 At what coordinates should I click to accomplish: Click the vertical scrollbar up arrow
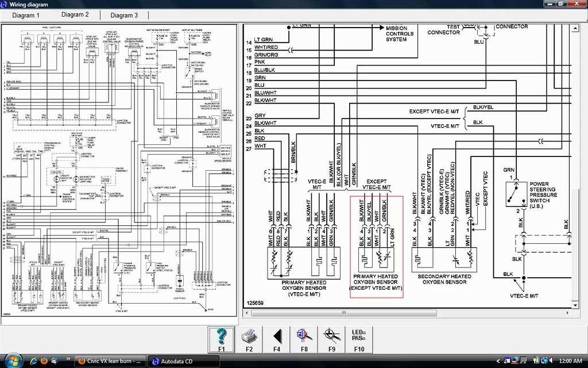pyautogui.click(x=575, y=28)
